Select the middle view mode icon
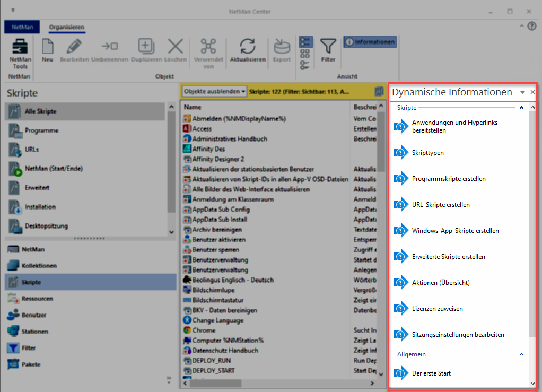 tap(305, 54)
